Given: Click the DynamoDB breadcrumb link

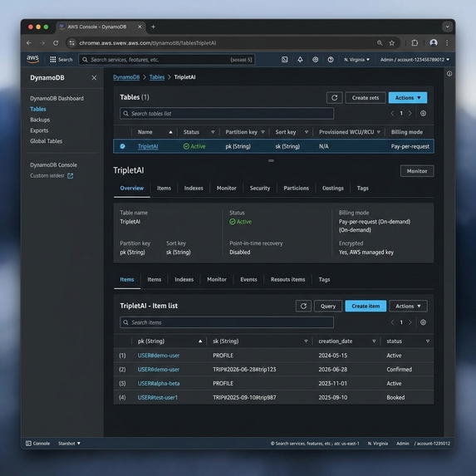Looking at the screenshot, I should pos(126,77).
